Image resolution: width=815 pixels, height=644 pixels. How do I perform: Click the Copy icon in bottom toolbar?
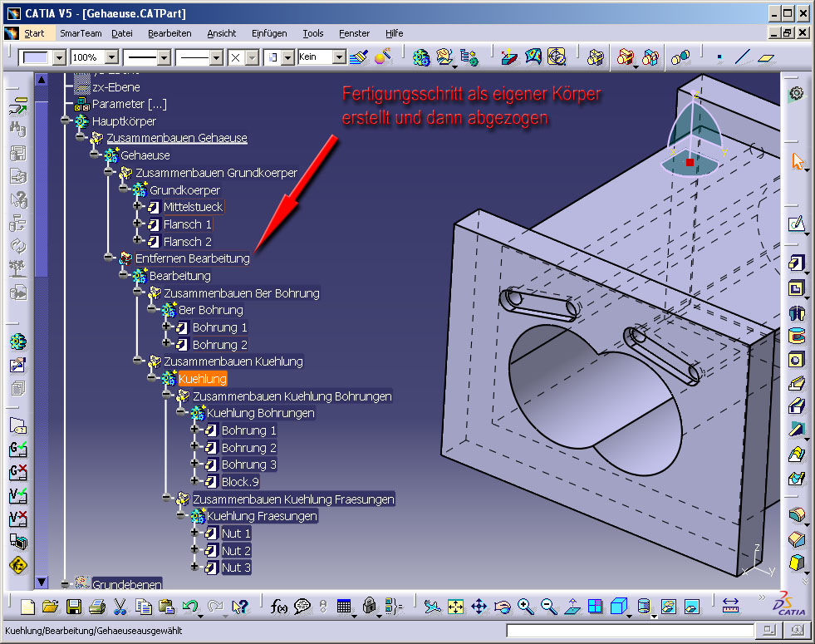(x=144, y=607)
